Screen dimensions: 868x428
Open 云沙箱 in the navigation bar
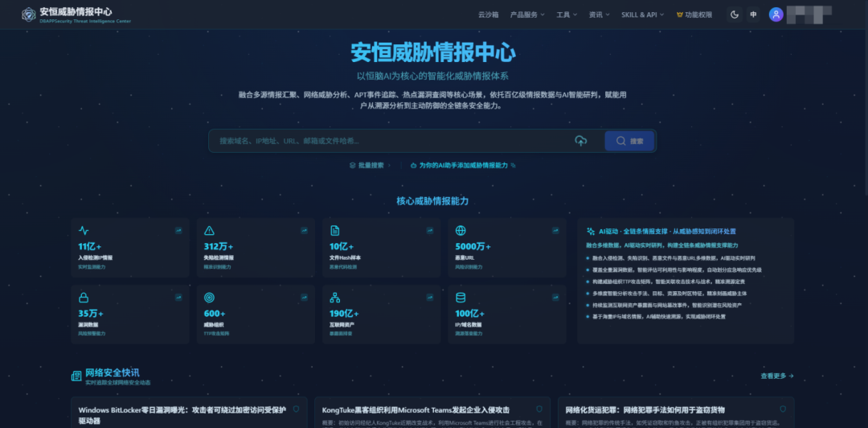(489, 15)
